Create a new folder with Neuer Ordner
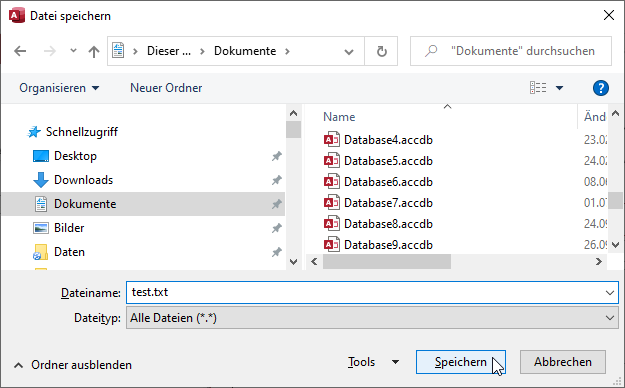The image size is (625, 388). pyautogui.click(x=166, y=88)
